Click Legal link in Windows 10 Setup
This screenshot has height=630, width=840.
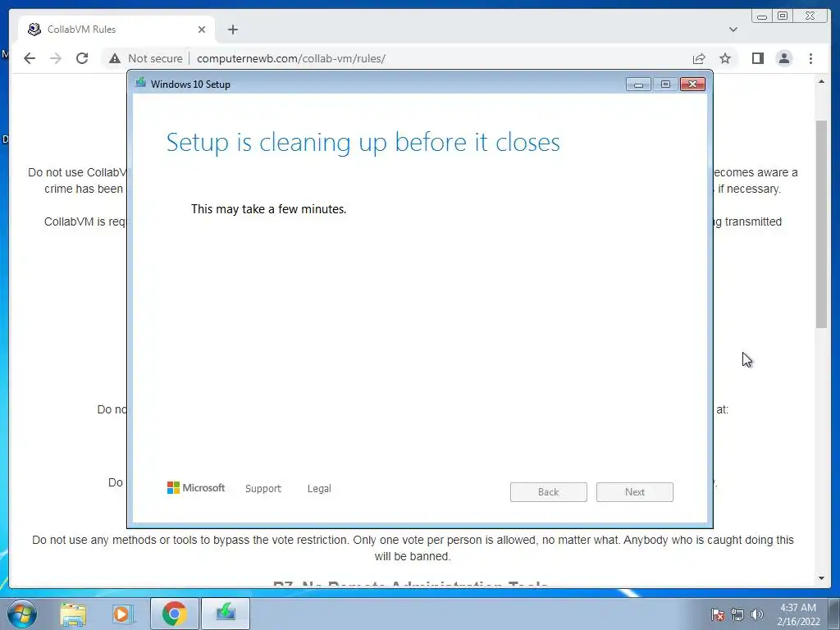click(319, 489)
